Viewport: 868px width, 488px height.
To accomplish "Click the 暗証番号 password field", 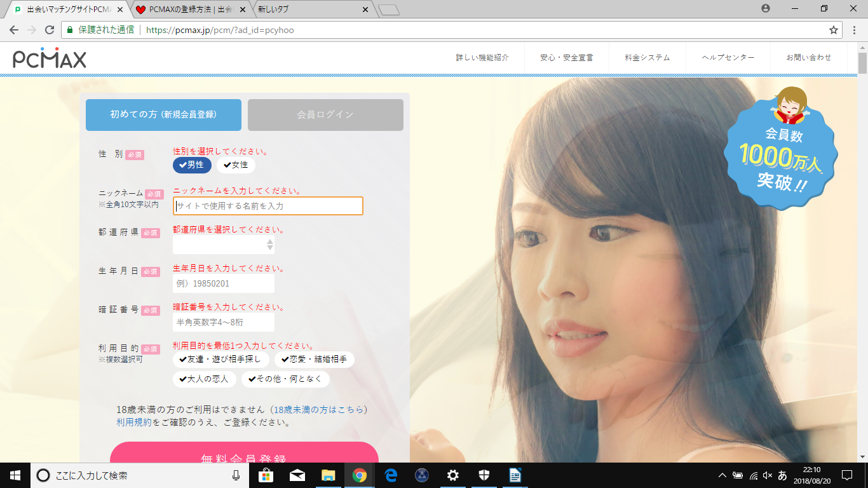I will (224, 322).
